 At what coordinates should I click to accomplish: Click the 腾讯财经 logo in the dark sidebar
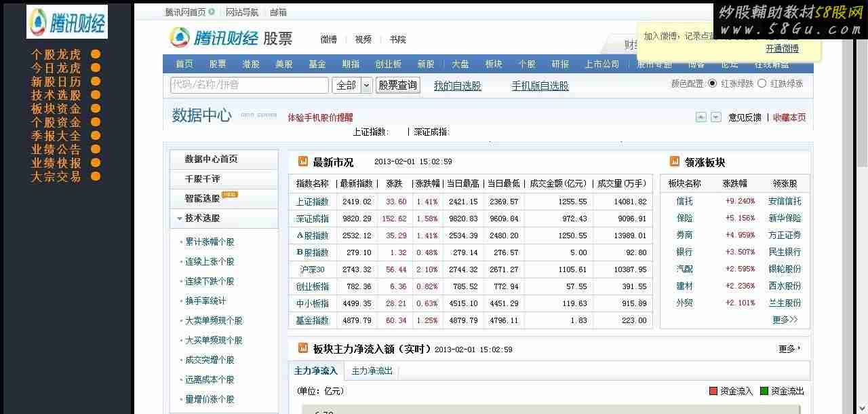[67, 22]
